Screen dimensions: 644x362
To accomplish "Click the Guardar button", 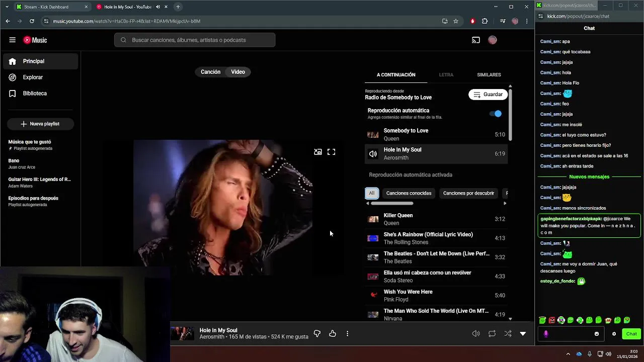I will [x=488, y=95].
